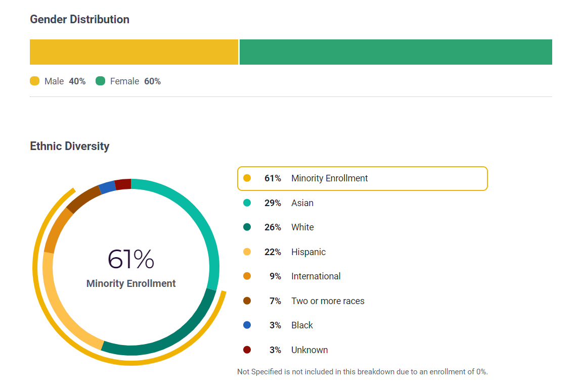This screenshot has height=392, width=580.
Task: Click the blue Black donut segment
Action: [107, 187]
